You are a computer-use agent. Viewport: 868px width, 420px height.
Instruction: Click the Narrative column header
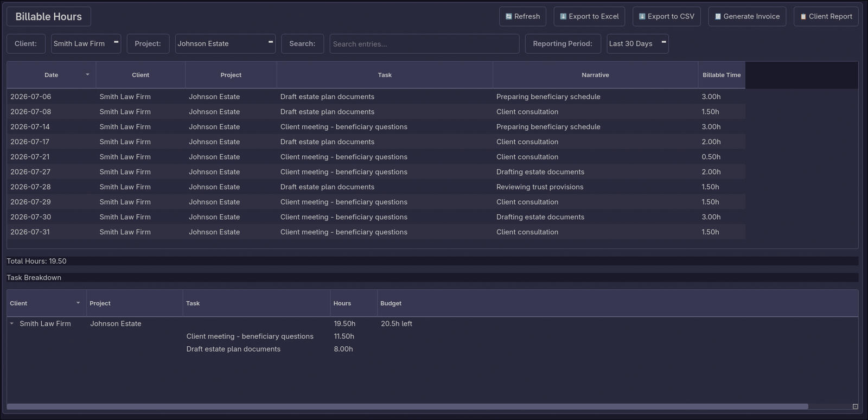pyautogui.click(x=595, y=75)
